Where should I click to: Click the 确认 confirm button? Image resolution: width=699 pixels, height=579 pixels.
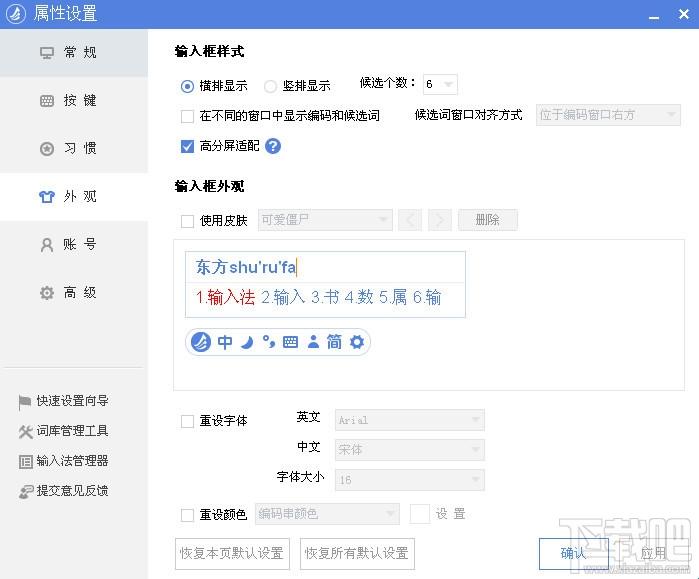coord(574,554)
